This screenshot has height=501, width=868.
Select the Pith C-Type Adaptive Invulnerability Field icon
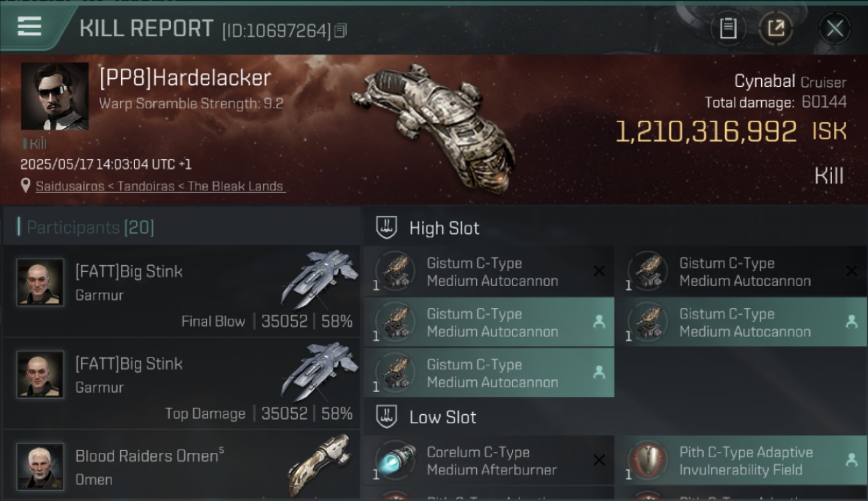coord(647,460)
